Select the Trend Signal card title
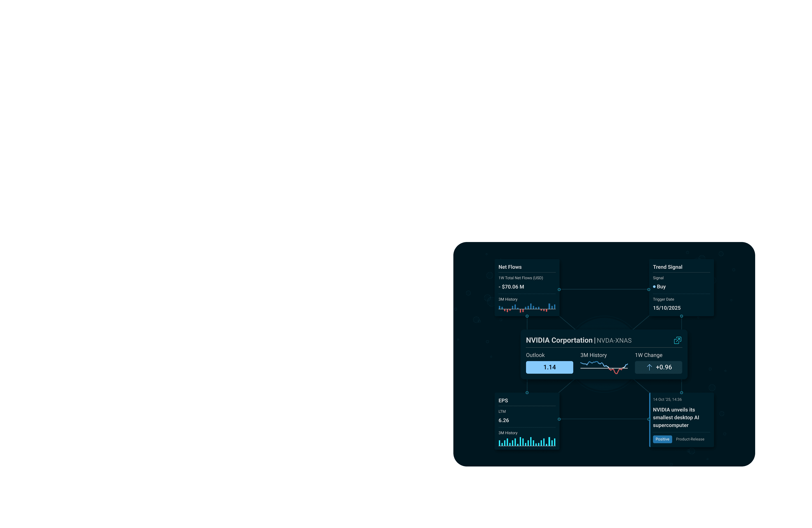812x528 pixels. [667, 267]
